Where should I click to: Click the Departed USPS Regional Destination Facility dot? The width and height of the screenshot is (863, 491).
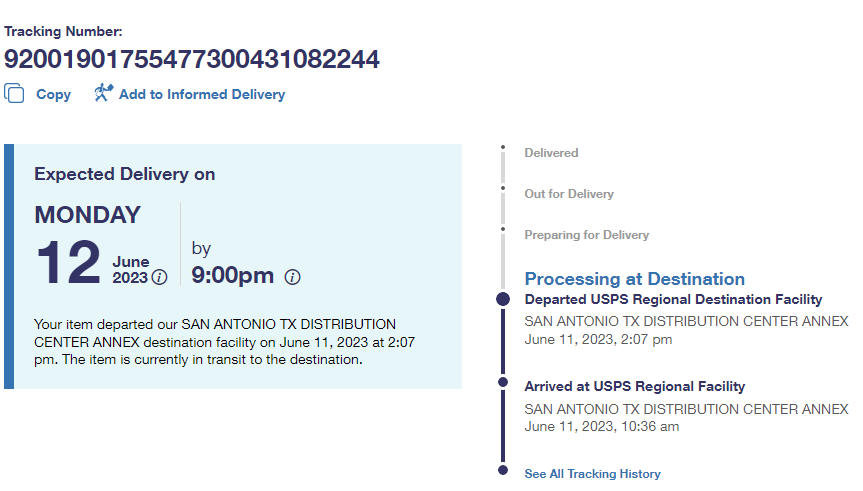(503, 299)
